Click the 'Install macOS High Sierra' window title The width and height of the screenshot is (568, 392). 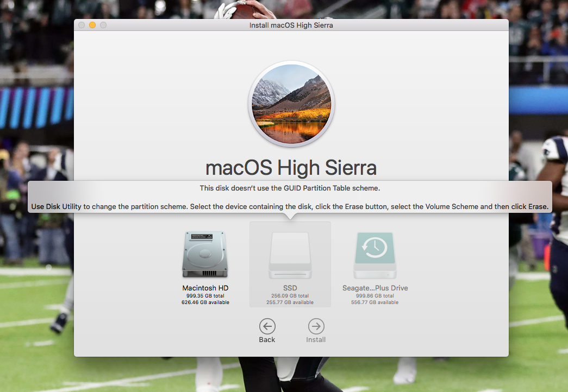tap(291, 26)
